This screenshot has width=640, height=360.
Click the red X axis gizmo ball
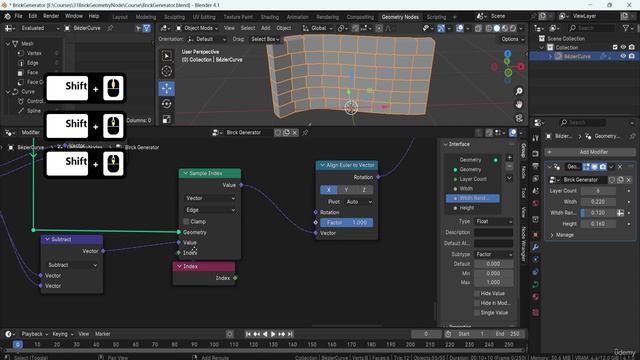pyautogui.click(x=521, y=67)
